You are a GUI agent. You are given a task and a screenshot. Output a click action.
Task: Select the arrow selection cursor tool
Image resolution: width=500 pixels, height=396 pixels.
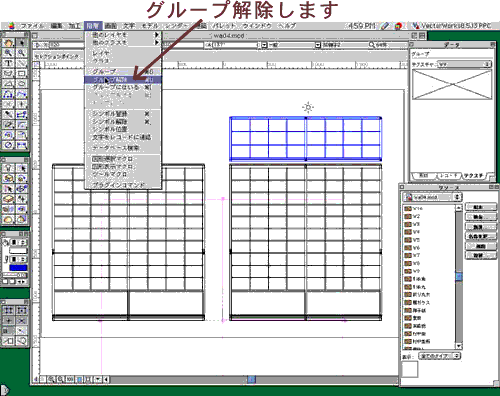click(x=21, y=43)
